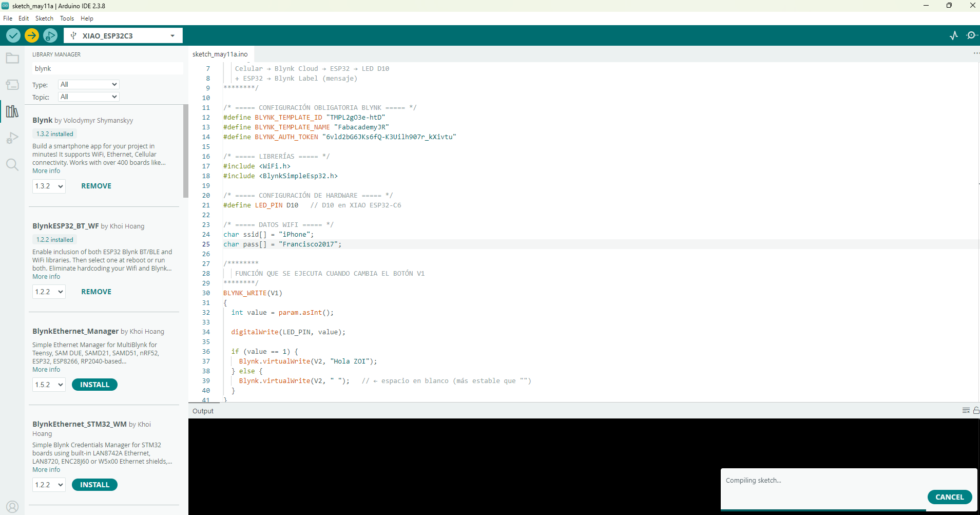980x515 pixels.
Task: Open Blynk version 1.3.2 dropdown
Action: point(49,186)
